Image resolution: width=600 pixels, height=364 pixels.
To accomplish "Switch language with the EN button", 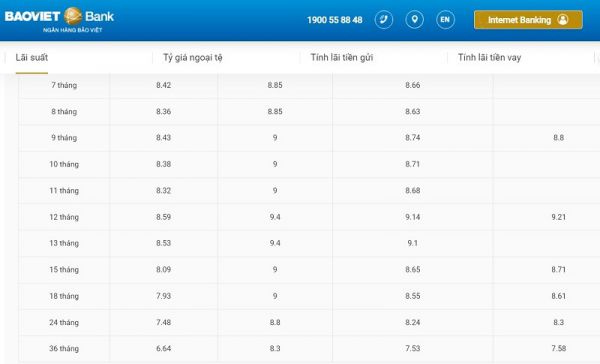I will (x=445, y=20).
